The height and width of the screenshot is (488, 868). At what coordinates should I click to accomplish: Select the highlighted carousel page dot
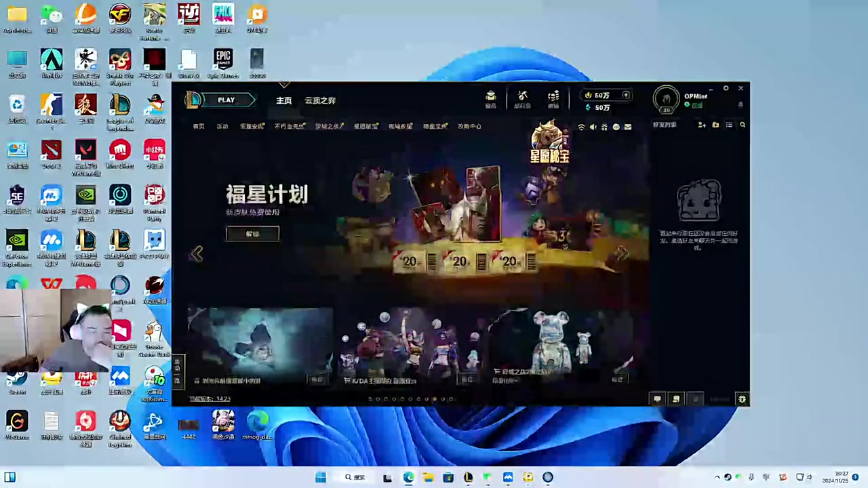pyautogui.click(x=435, y=399)
